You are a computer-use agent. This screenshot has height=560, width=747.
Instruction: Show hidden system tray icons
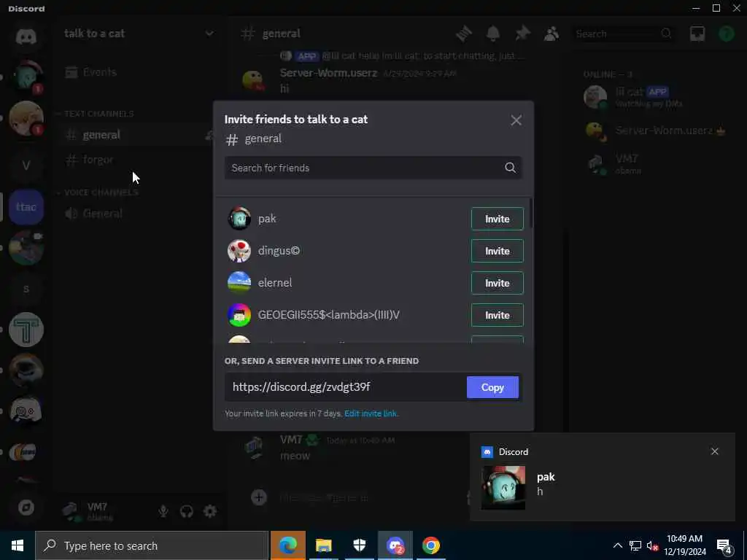tap(617, 545)
